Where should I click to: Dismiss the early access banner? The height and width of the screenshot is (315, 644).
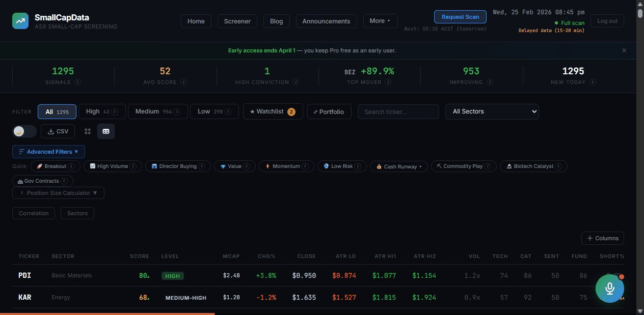pyautogui.click(x=624, y=50)
